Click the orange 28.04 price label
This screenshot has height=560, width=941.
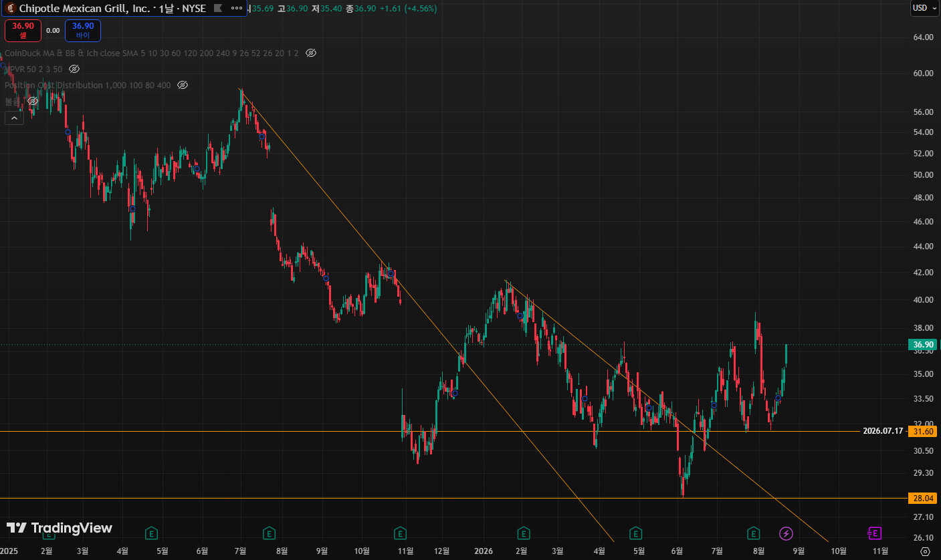pyautogui.click(x=922, y=499)
